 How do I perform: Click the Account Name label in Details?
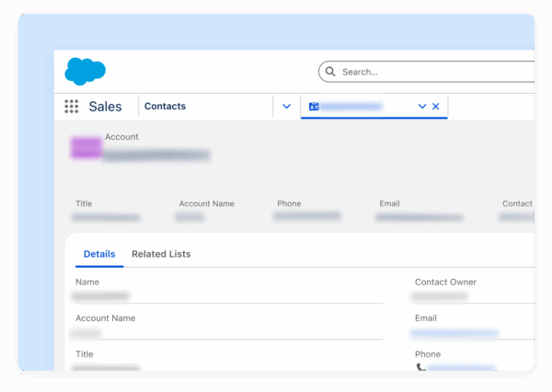pyautogui.click(x=105, y=318)
